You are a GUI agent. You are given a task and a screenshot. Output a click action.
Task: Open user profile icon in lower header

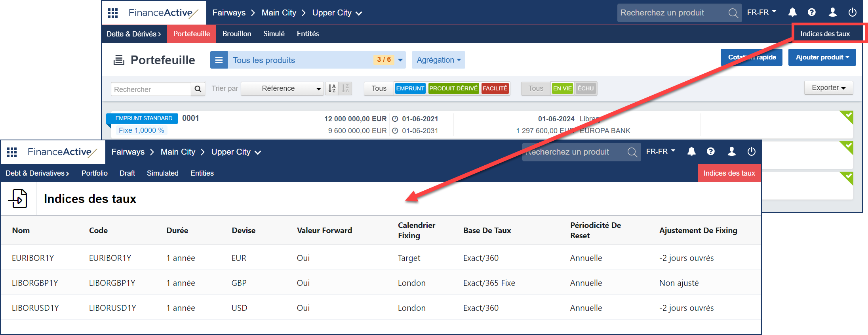click(x=731, y=151)
